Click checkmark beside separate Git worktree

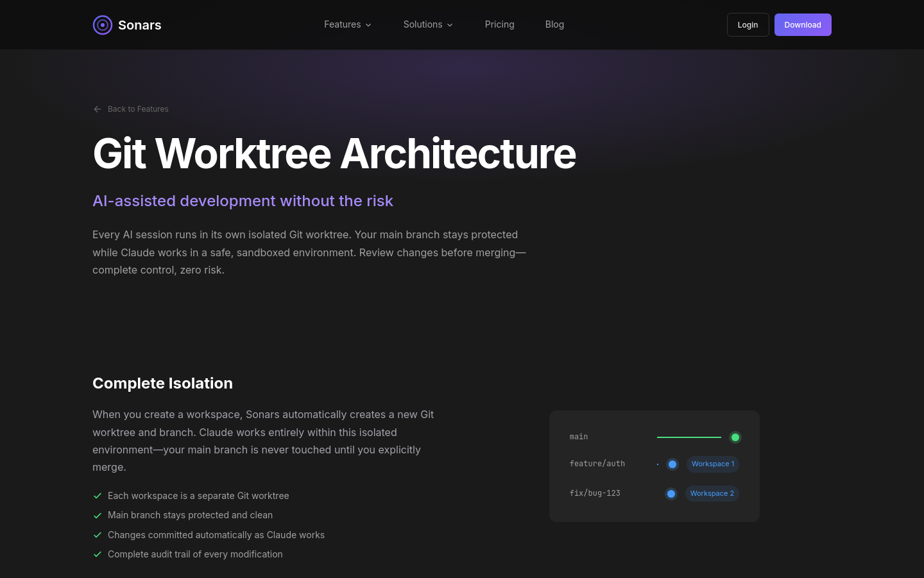coord(98,496)
